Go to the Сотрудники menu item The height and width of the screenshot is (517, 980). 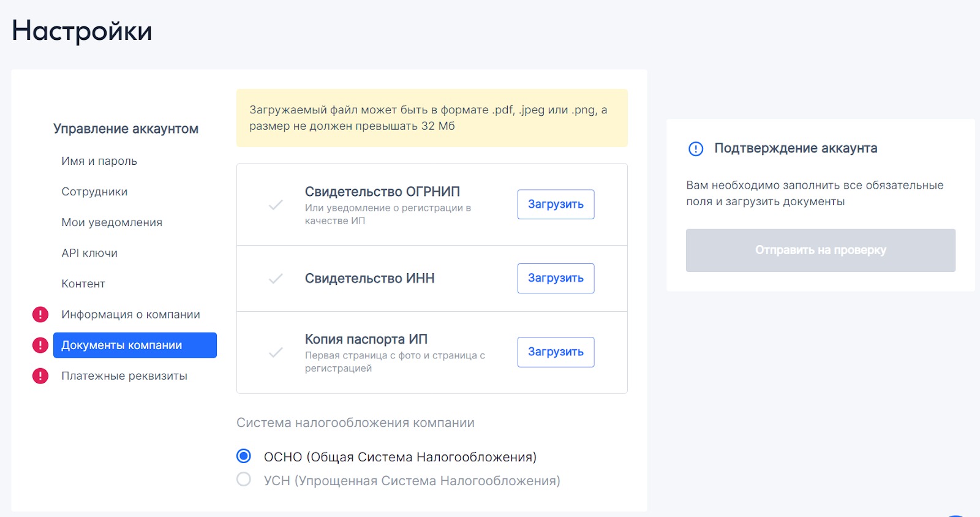(x=94, y=192)
